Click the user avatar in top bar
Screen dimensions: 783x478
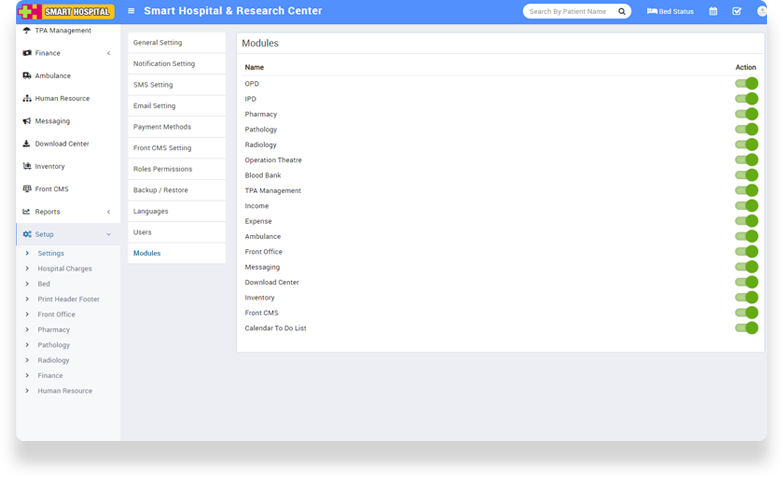[x=762, y=11]
